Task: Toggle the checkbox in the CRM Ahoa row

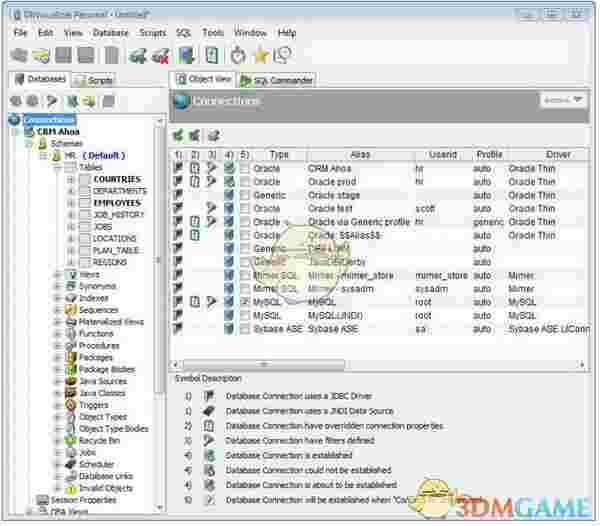Action: click(x=245, y=168)
